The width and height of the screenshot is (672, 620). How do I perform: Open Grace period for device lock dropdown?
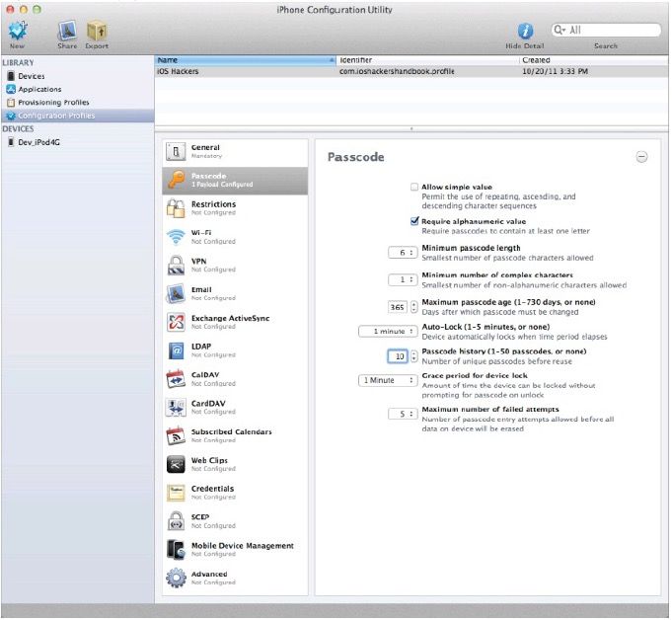[x=388, y=380]
